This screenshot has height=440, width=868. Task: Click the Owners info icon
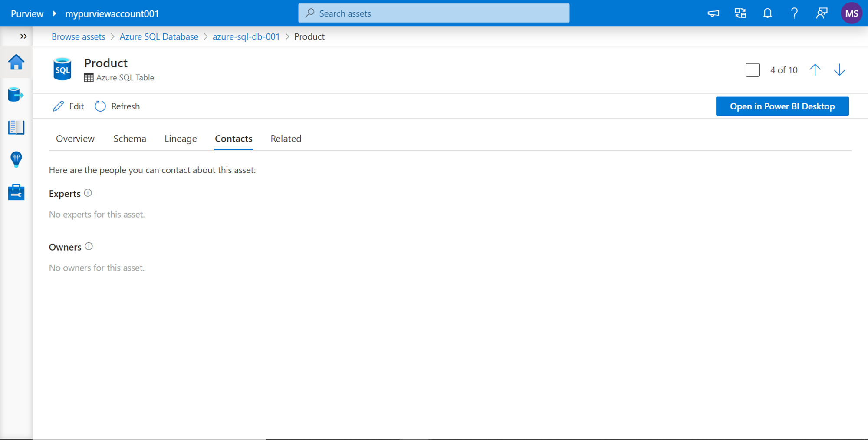[x=89, y=246]
